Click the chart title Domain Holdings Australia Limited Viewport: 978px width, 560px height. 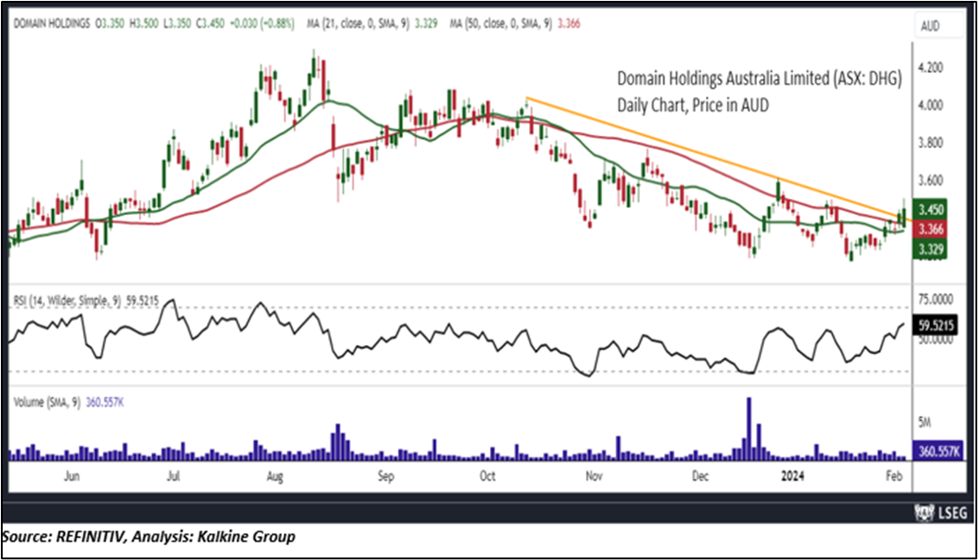[759, 78]
